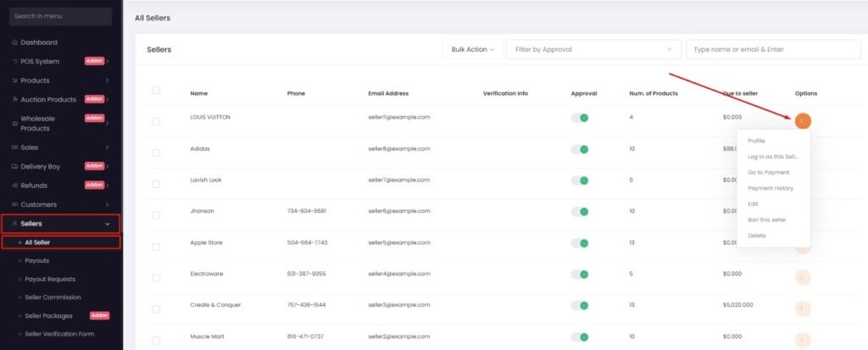Open the Filter by Approval dropdown
Screen dimensions: 868x350
point(594,49)
